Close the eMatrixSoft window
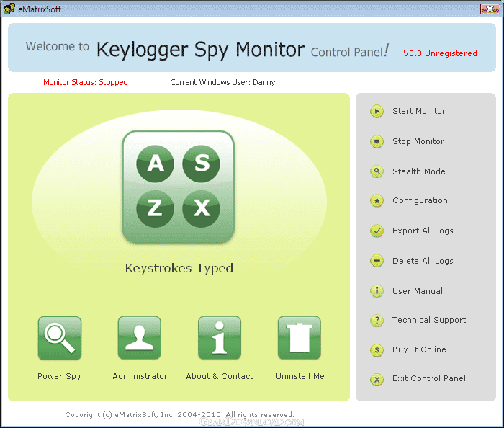The image size is (504, 428). (490, 9)
